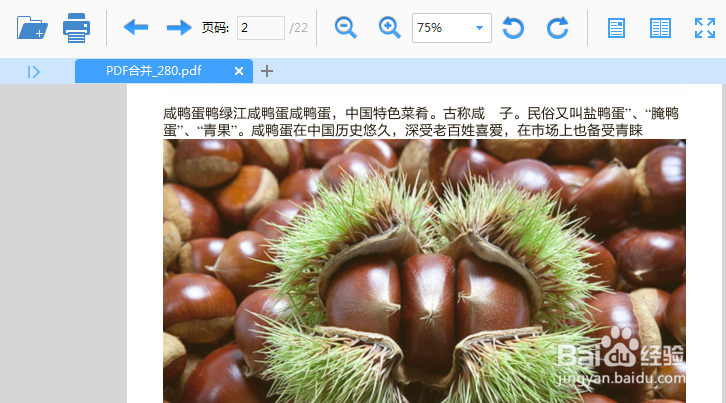Go to the previous page with left arrow
Viewport: 726px width, 403px height.
tap(136, 28)
